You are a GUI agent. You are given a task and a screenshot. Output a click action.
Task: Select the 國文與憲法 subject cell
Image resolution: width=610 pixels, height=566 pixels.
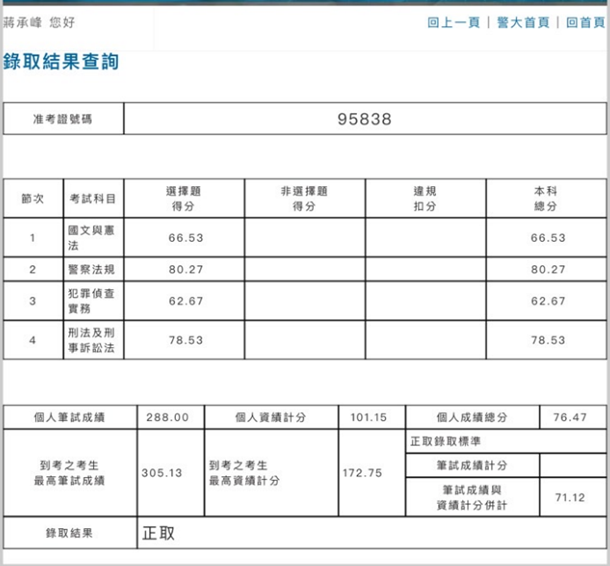(x=92, y=238)
